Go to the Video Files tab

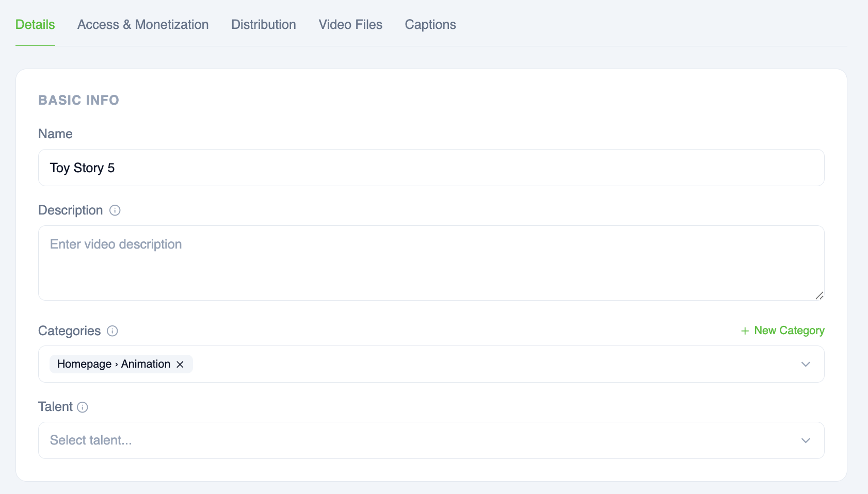pos(350,25)
